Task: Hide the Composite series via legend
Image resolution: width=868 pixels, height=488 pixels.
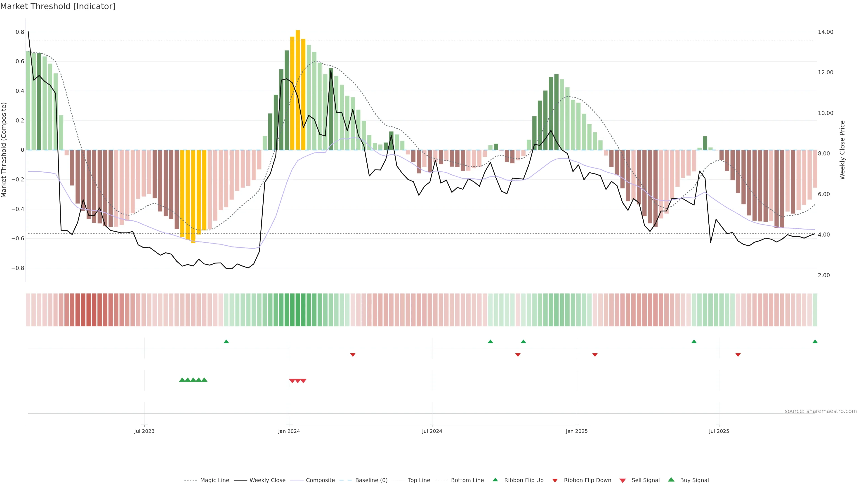Action: pyautogui.click(x=320, y=480)
